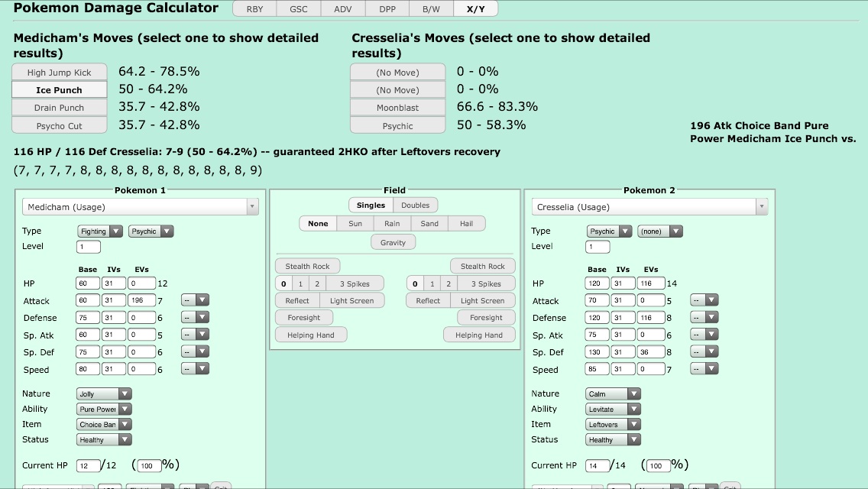Select Medicham's Ice Punch move
Viewport: 868px width, 489px height.
(x=60, y=89)
